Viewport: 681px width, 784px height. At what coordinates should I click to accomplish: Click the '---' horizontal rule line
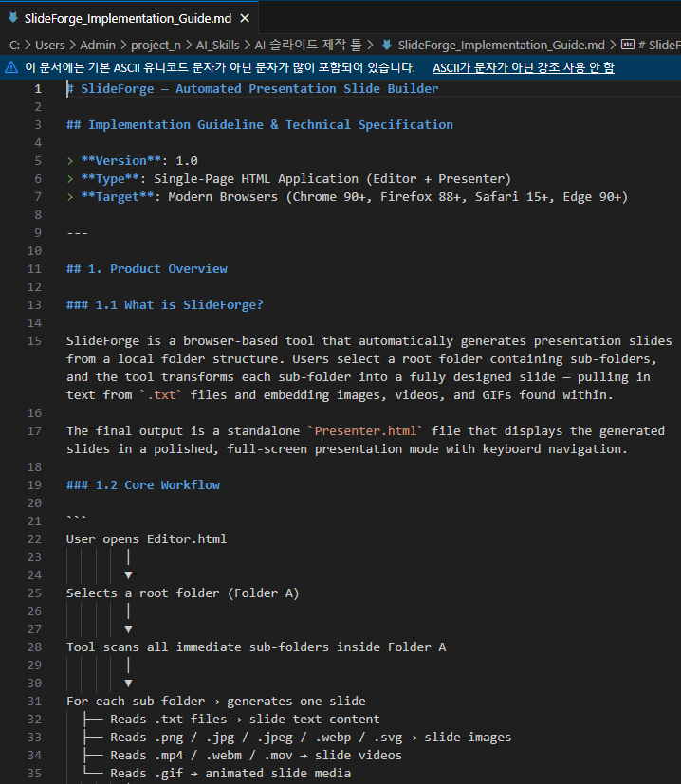[x=77, y=232]
